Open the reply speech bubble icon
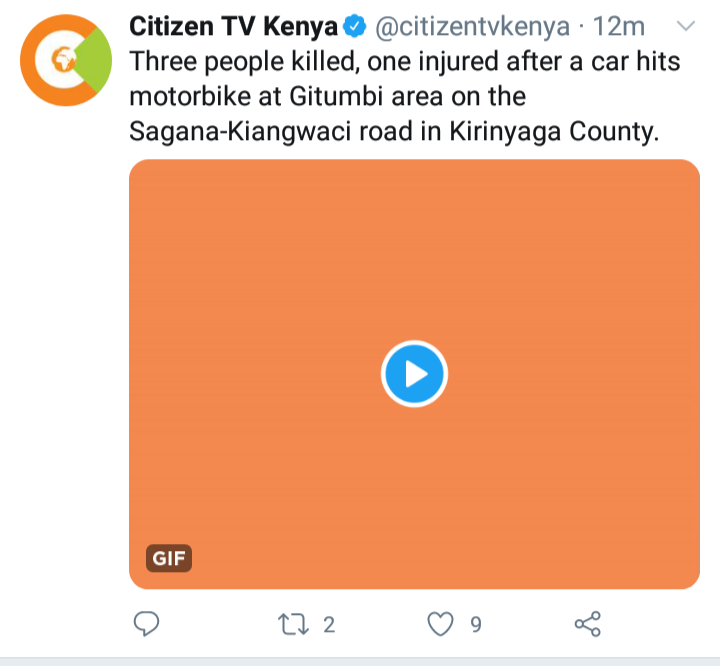Viewport: 720px width, 666px height. coord(146,624)
